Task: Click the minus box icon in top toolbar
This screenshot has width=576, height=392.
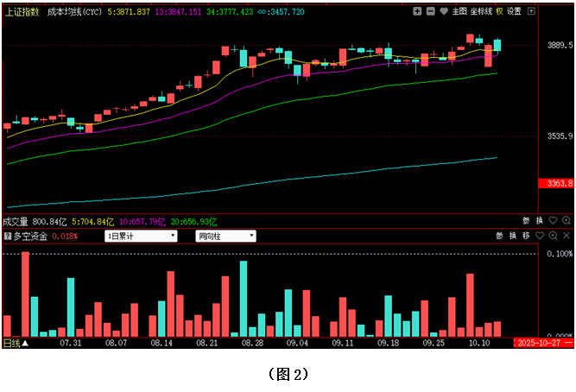Action: (x=430, y=11)
